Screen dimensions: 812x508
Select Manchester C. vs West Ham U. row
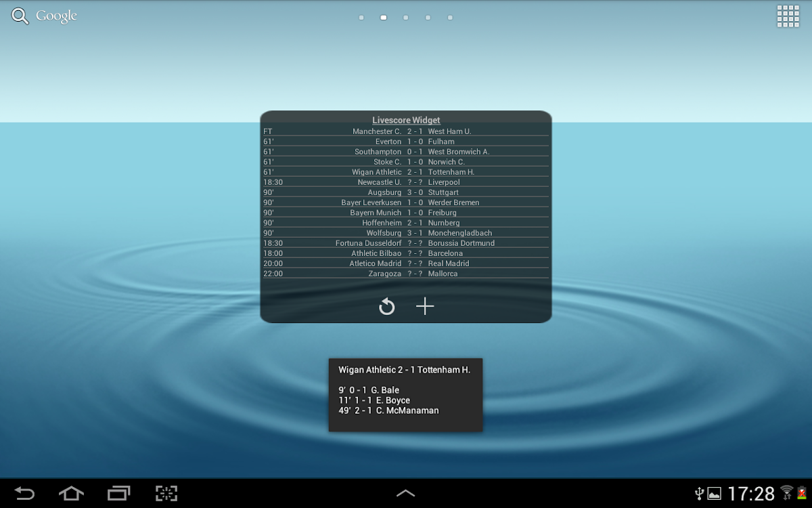406,131
